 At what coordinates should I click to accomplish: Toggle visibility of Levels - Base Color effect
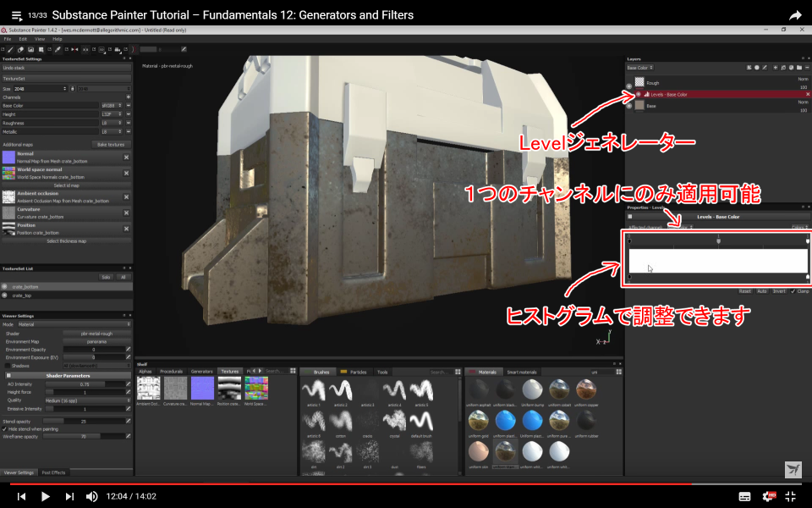coord(639,94)
